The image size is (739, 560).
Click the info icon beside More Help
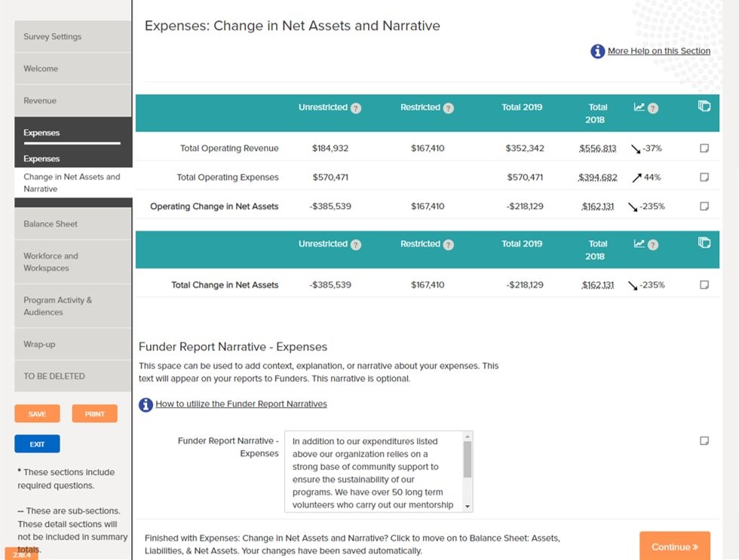(597, 51)
